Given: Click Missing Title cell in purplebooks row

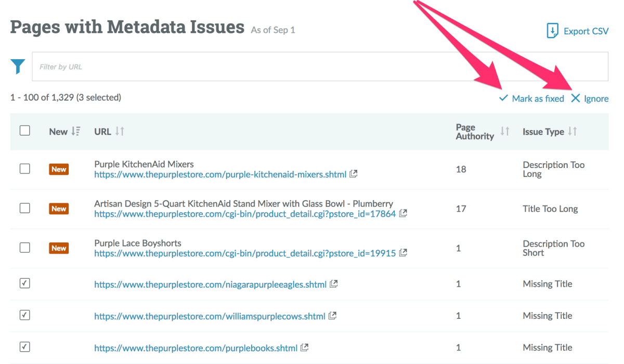Looking at the screenshot, I should [548, 347].
